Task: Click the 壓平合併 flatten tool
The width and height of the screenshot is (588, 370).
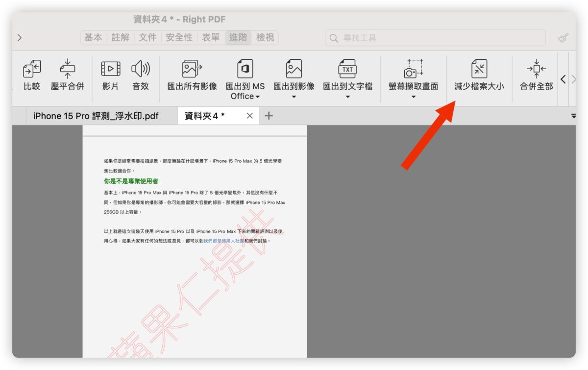Action: click(67, 75)
